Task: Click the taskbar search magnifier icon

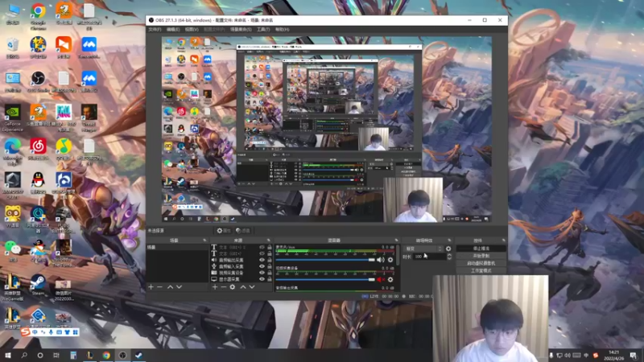Action: [24, 355]
